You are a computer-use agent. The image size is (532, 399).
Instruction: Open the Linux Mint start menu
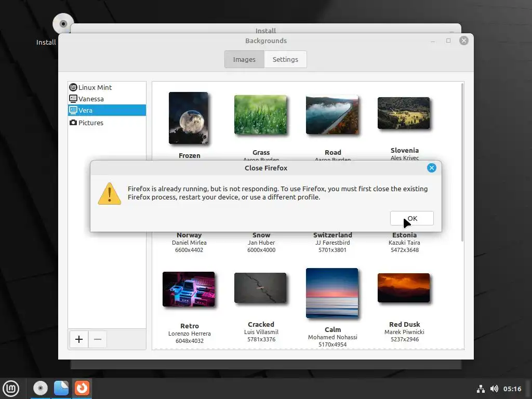pos(11,389)
